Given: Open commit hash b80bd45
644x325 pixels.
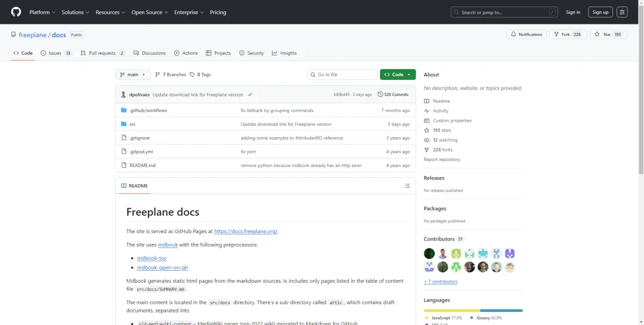Looking at the screenshot, I should 341,94.
